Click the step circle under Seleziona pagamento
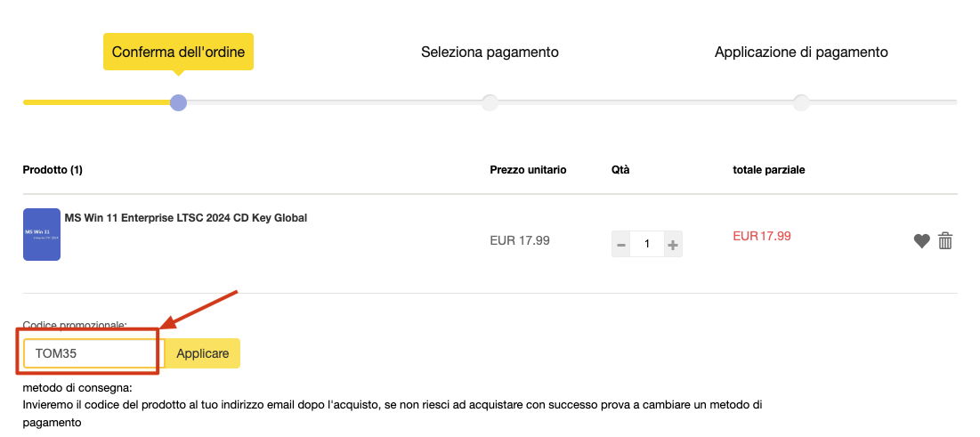Viewport: 980px width, 437px height. click(x=490, y=102)
